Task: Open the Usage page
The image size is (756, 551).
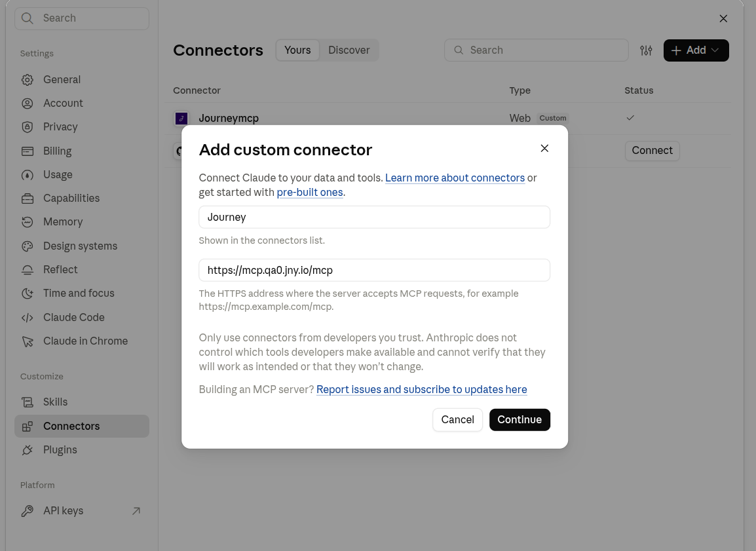Action: click(x=81, y=174)
